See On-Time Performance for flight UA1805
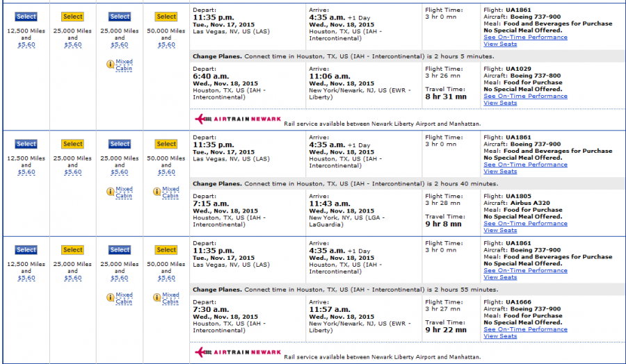Screen dimensions: 626x364 click(x=525, y=224)
